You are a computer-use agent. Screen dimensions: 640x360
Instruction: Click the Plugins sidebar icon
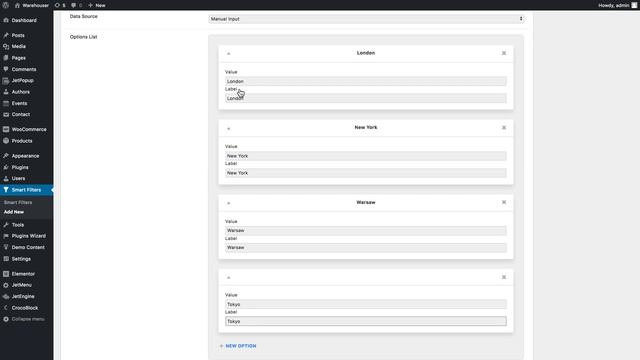pyautogui.click(x=6, y=167)
